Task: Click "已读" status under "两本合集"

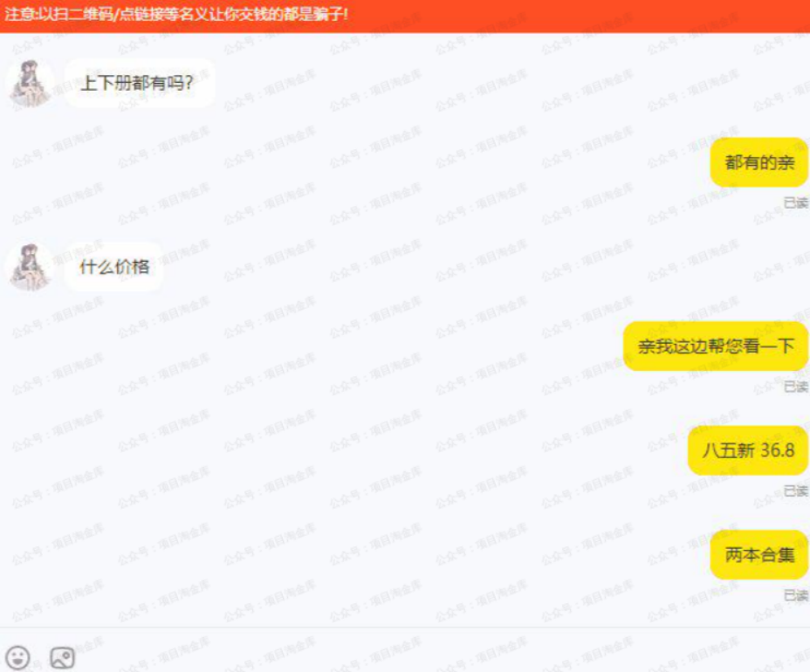Action: tap(795, 595)
